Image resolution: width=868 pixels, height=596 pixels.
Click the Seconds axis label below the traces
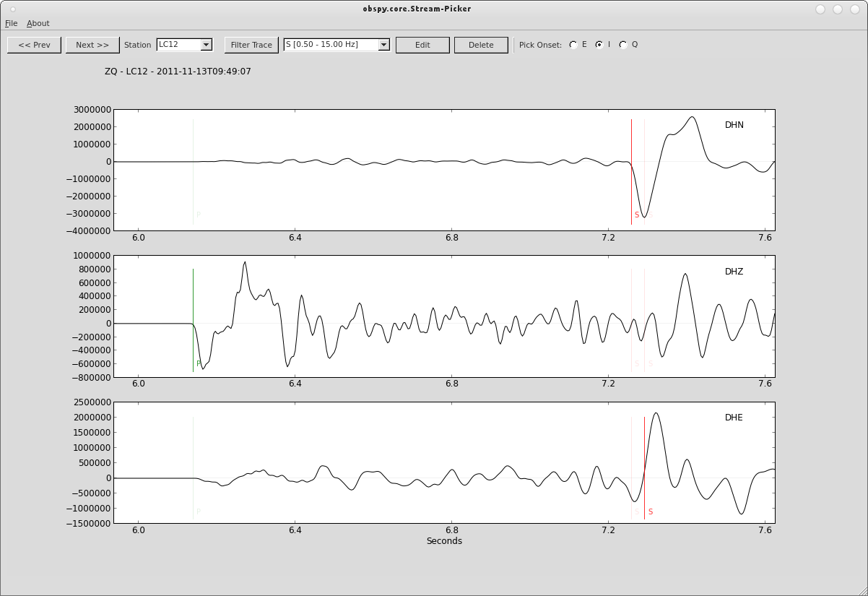[x=443, y=540]
